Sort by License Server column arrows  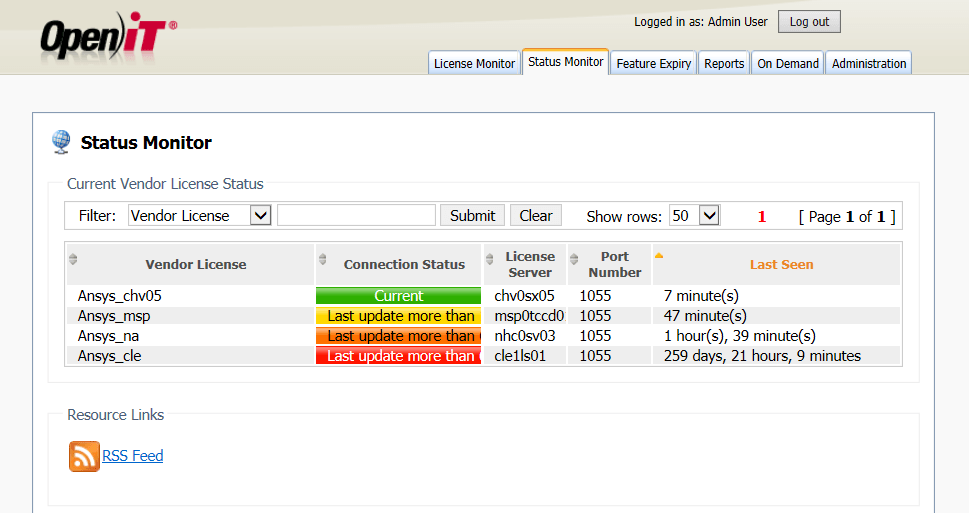[490, 259]
